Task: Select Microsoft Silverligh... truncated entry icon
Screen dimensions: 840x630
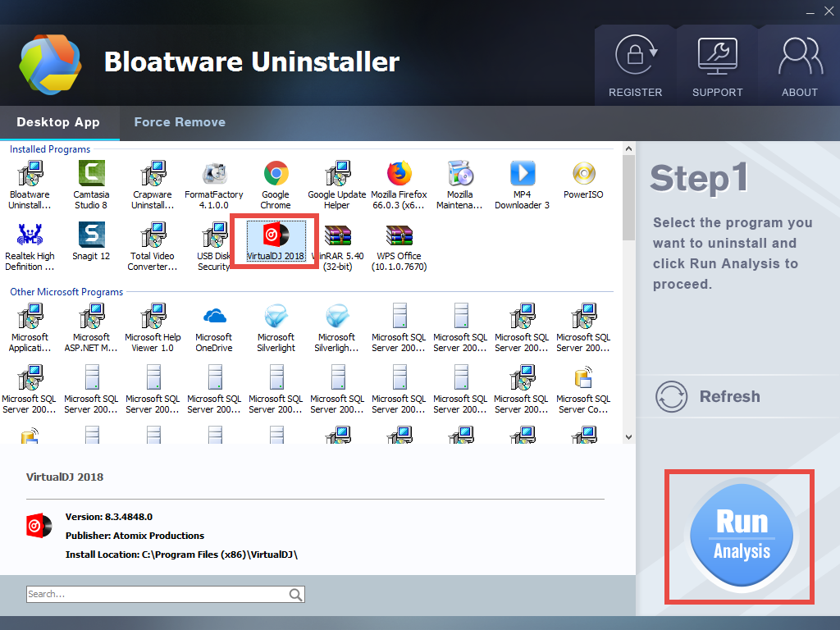Action: pyautogui.click(x=337, y=316)
